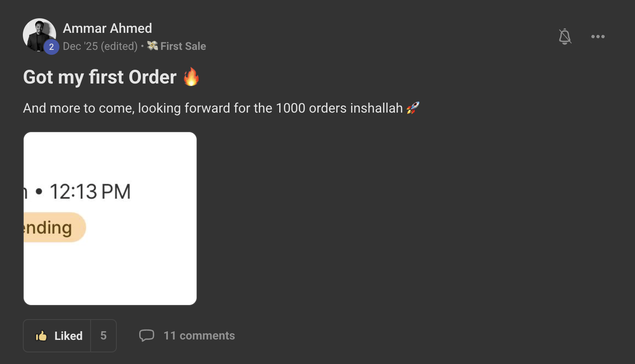Open Ammar Ahmed's profile name link

(x=107, y=28)
